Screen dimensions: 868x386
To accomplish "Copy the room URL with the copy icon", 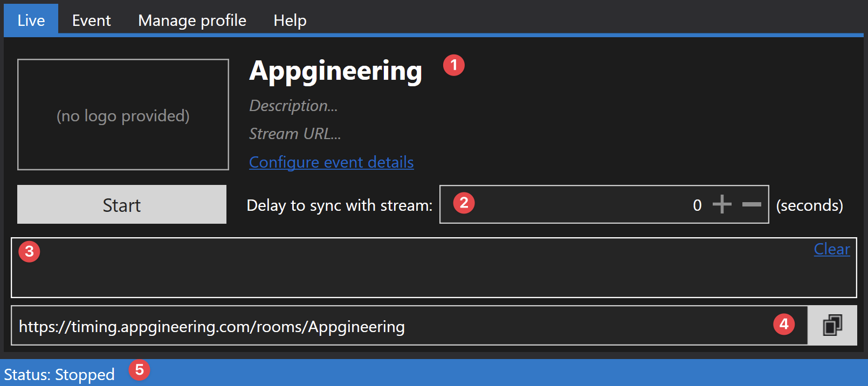I will point(832,326).
